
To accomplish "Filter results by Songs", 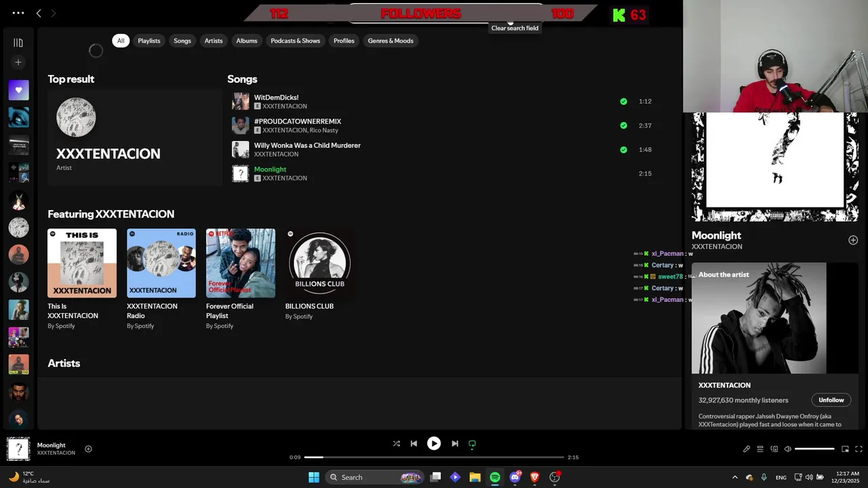I will click(182, 41).
